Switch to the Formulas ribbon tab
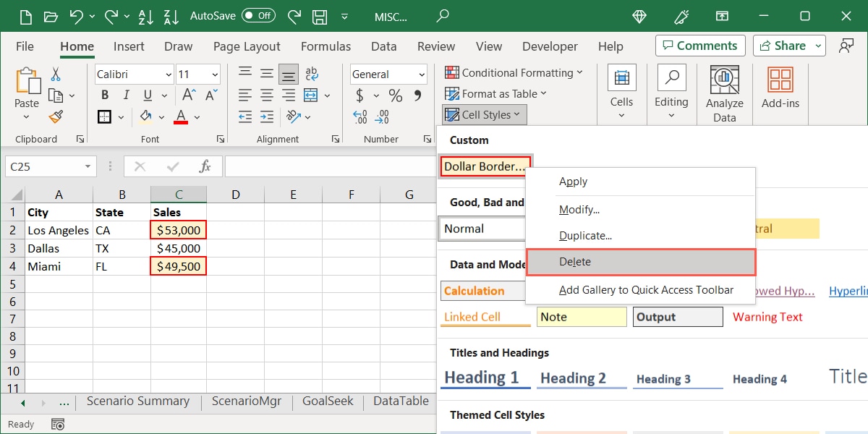 pyautogui.click(x=325, y=46)
